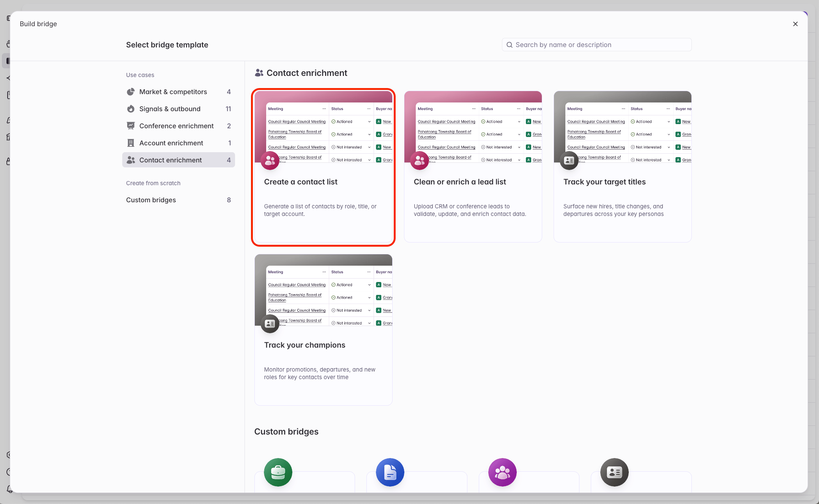
Task: Click the Contact enrichment people icon in sidebar
Action: 131,160
